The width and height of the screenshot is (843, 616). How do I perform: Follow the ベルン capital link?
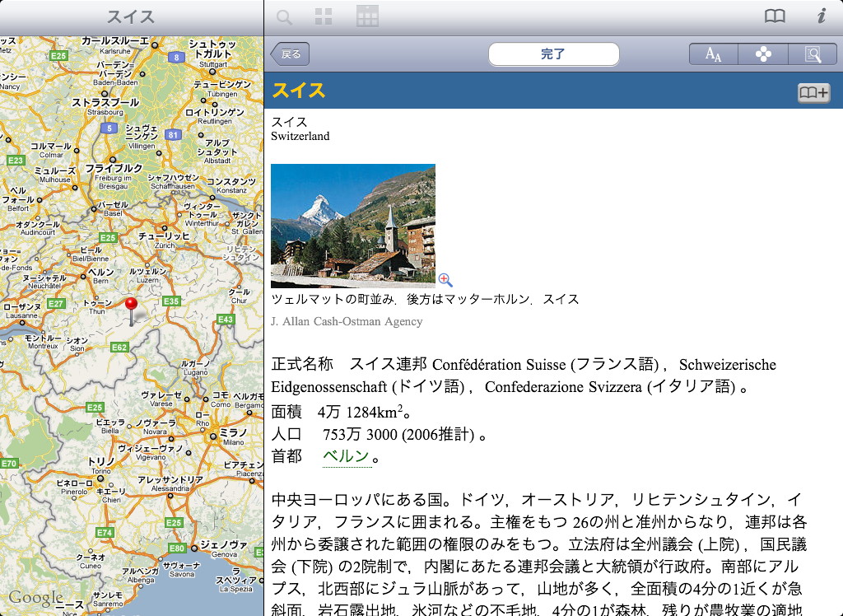point(346,456)
